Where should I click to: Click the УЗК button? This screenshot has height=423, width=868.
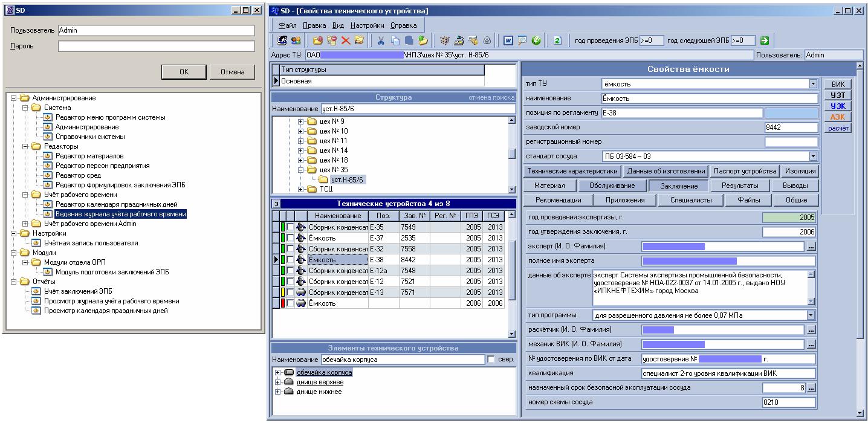(x=838, y=106)
